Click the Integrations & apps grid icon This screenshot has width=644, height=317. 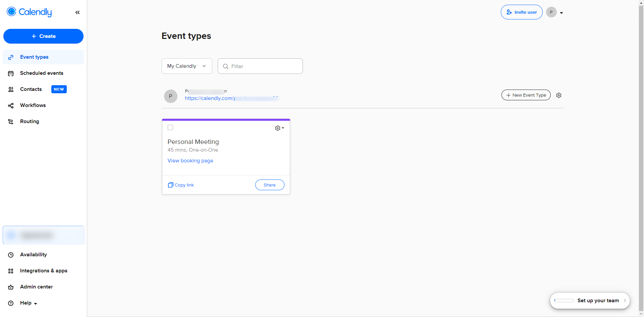click(11, 271)
